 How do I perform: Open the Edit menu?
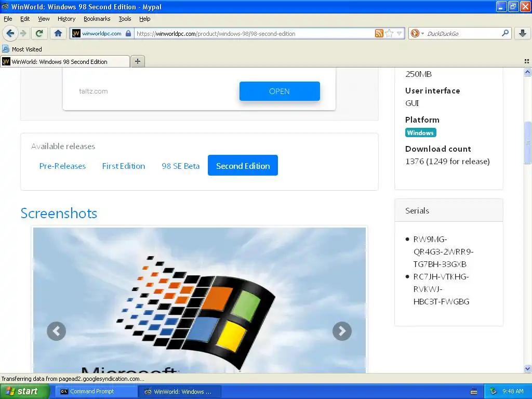25,19
